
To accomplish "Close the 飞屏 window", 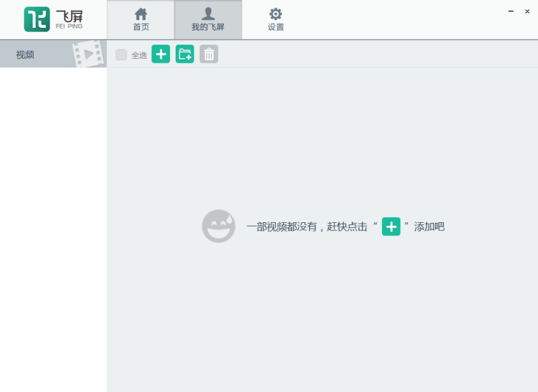I will (x=527, y=11).
